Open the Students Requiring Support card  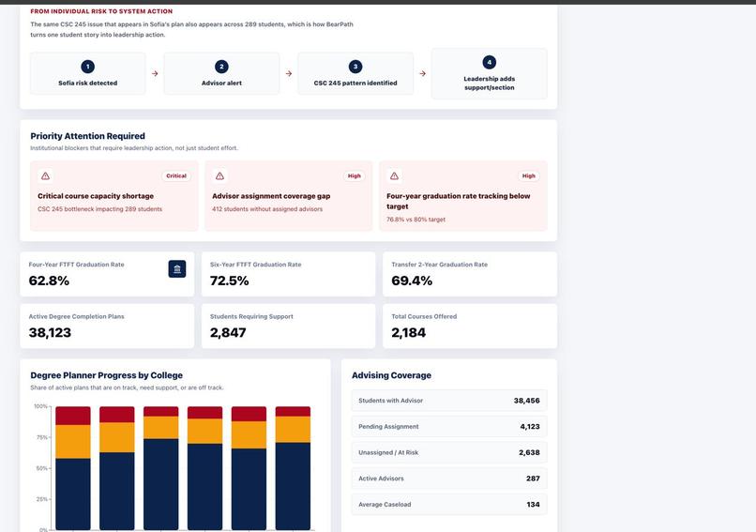(288, 326)
